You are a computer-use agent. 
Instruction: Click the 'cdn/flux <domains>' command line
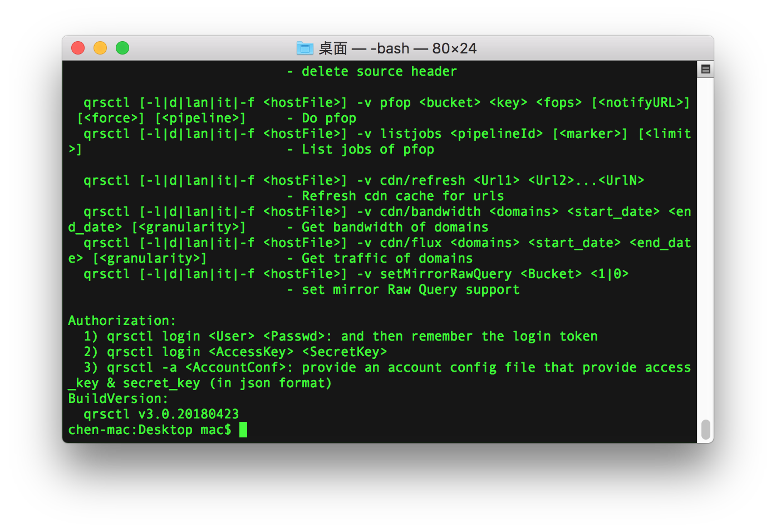387,243
